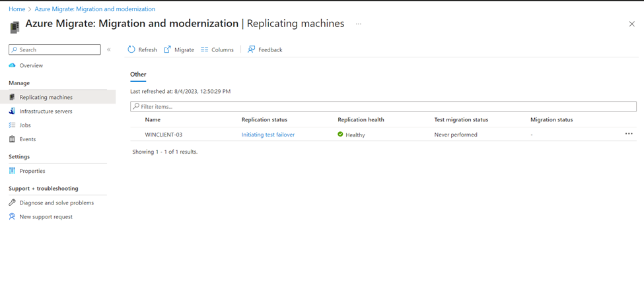This screenshot has width=644, height=285.
Task: Go to Overview in the sidebar
Action: click(31, 65)
